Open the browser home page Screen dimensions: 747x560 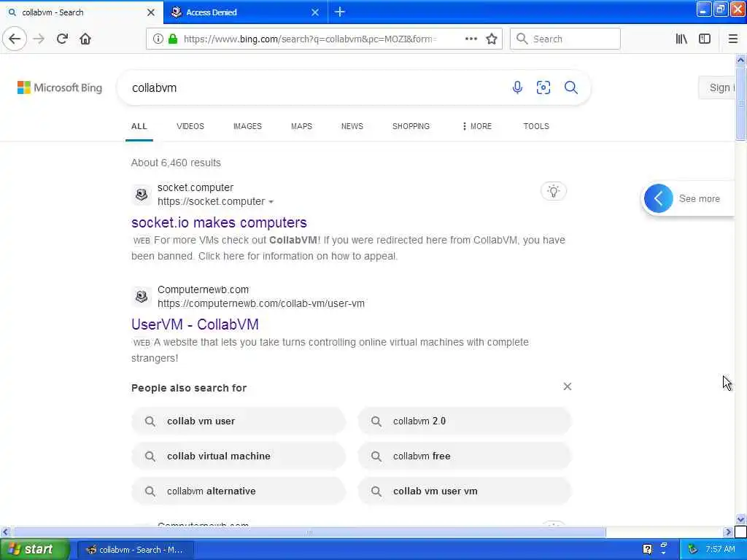point(85,39)
